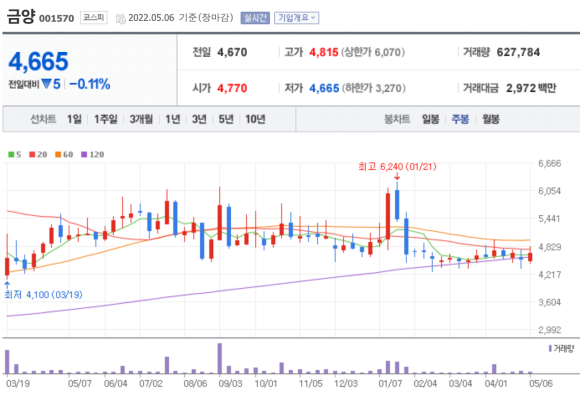Click the 05/06 date axis label
The height and width of the screenshot is (396, 580).
541,383
